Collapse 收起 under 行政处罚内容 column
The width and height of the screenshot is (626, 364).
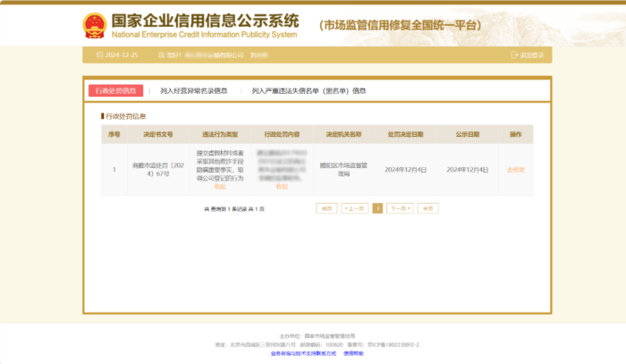point(283,186)
